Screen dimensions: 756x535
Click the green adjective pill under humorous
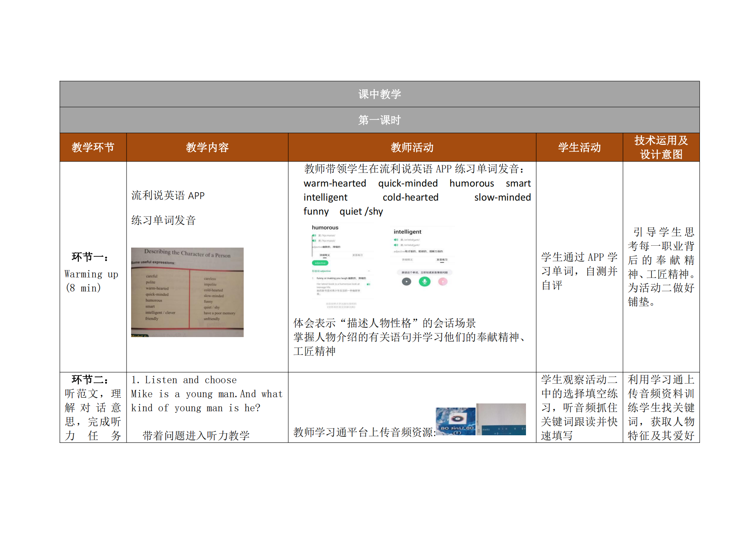[320, 263]
